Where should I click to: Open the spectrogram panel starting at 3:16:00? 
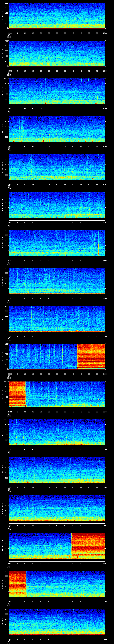pyautogui.click(x=57, y=91)
